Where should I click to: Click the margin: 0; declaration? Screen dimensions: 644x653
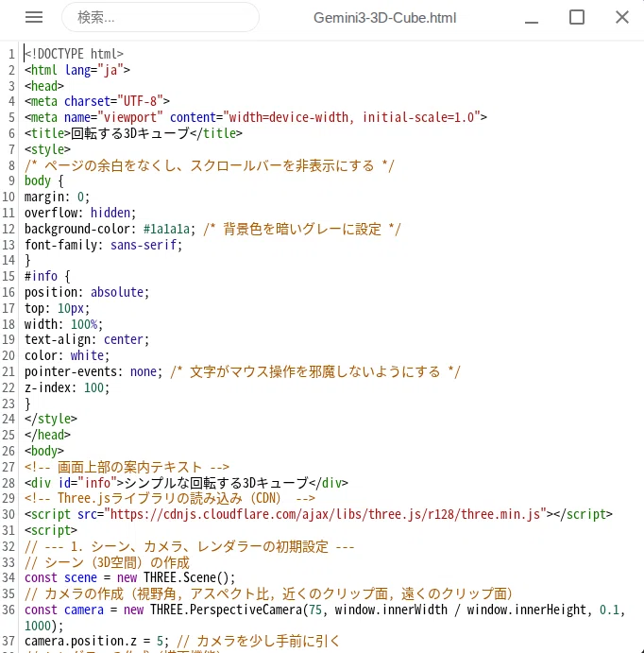click(x=57, y=197)
